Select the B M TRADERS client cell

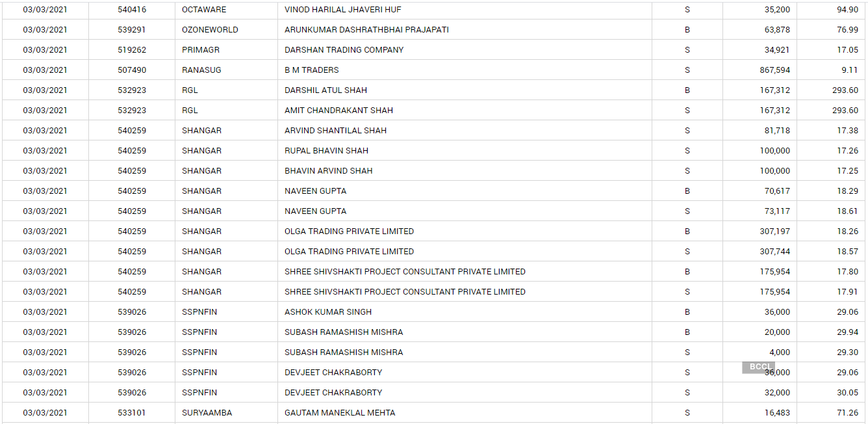311,70
